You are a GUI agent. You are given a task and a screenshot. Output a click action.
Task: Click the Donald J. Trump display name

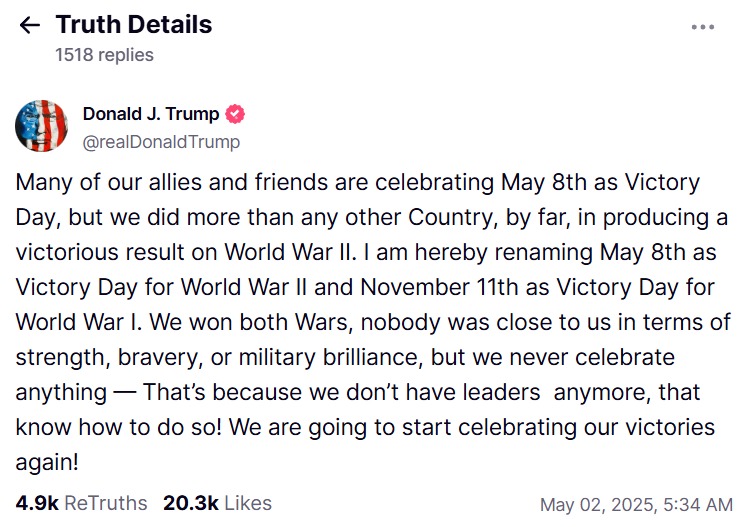151,114
